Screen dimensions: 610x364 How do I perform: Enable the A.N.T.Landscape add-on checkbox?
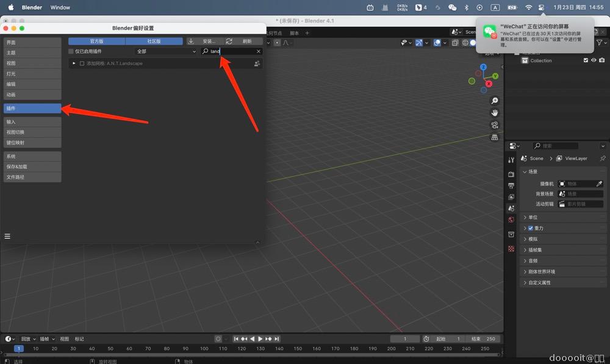pyautogui.click(x=82, y=63)
